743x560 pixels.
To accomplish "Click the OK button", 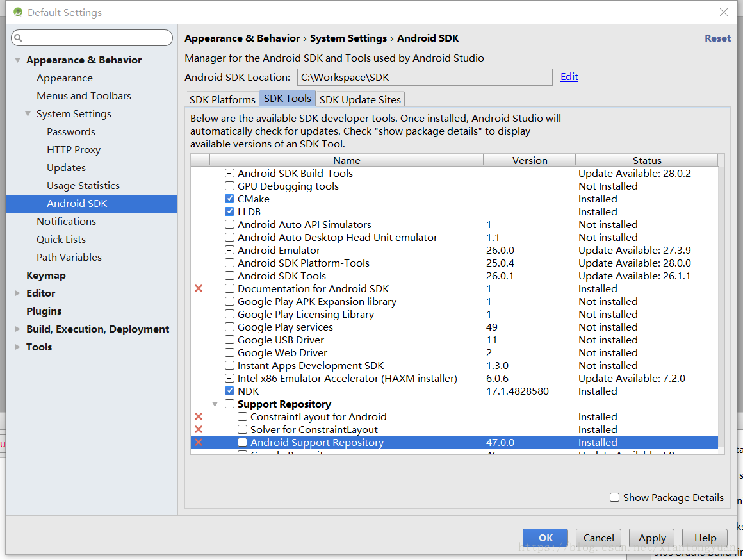I will coord(546,538).
